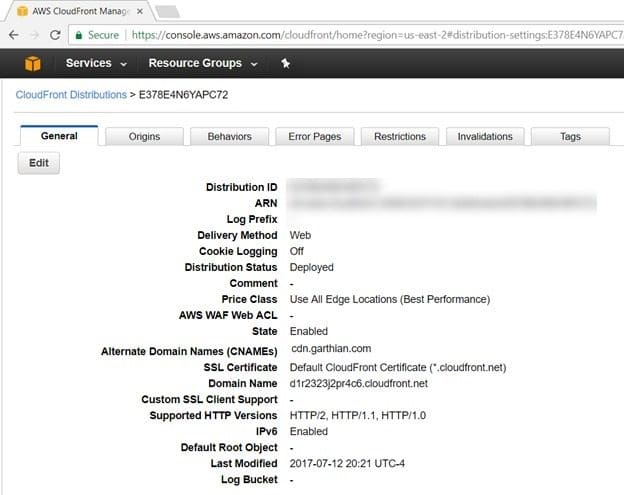
Task: Select the Invalidations tab
Action: (485, 136)
